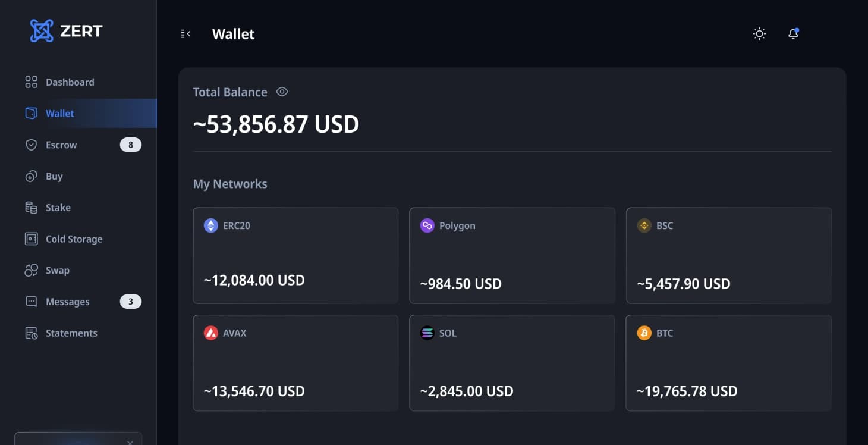Toggle balance visibility with the eye icon
The width and height of the screenshot is (868, 445).
(x=281, y=92)
